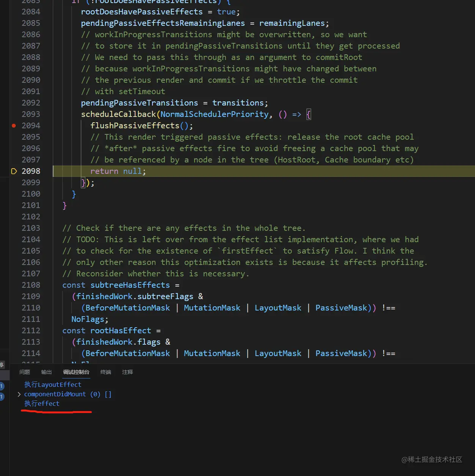Click rootDoesHavePassiveEffects = true assignment
475x476 pixels.
(160, 12)
